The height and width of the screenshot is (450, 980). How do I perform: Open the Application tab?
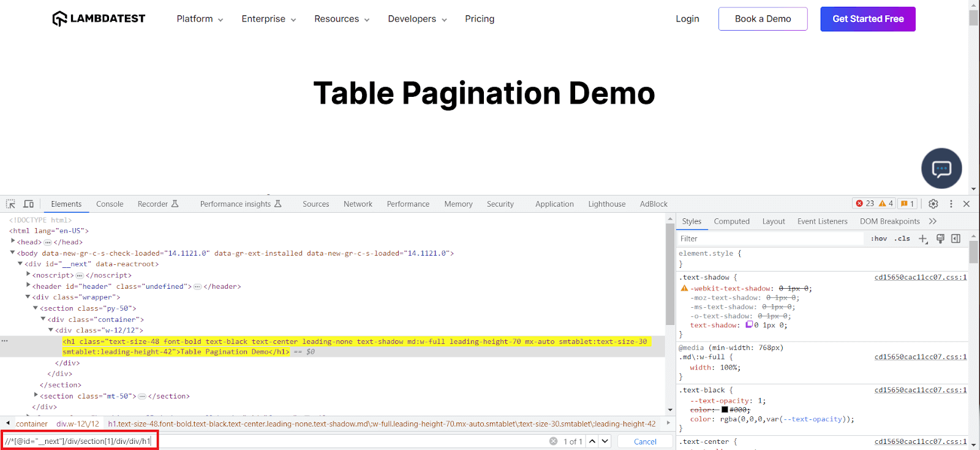click(x=554, y=204)
